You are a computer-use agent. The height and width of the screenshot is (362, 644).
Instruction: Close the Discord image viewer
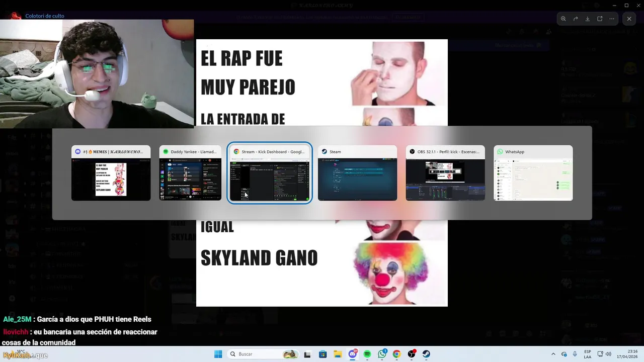point(629,19)
